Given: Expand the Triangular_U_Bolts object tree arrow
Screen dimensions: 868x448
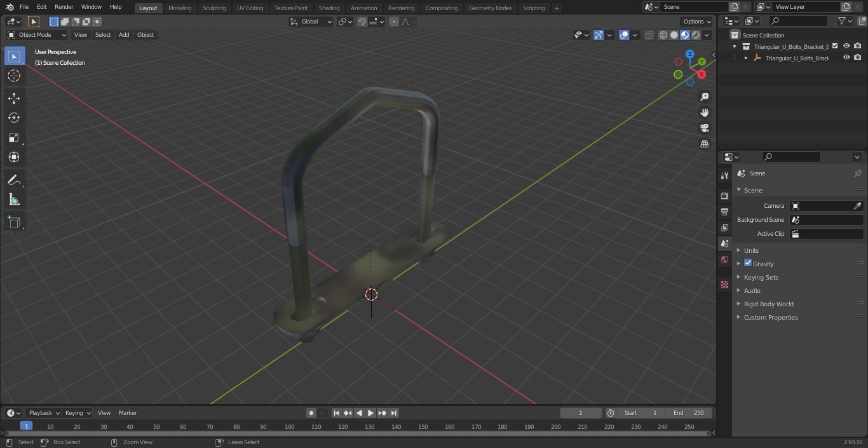Looking at the screenshot, I should point(746,58).
